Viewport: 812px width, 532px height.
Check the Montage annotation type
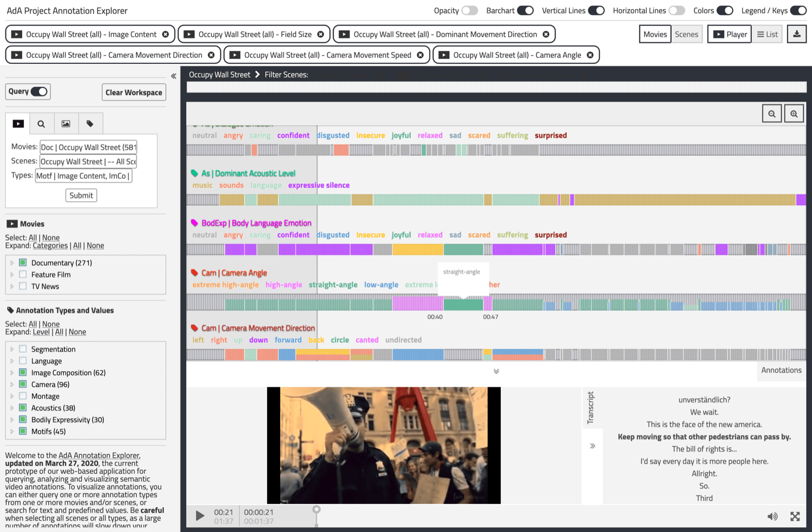[x=23, y=396]
